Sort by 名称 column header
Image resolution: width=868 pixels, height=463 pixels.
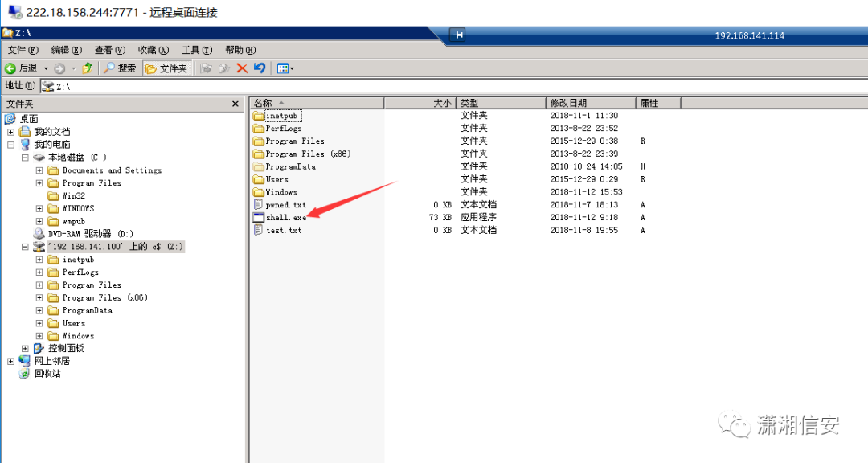click(317, 103)
